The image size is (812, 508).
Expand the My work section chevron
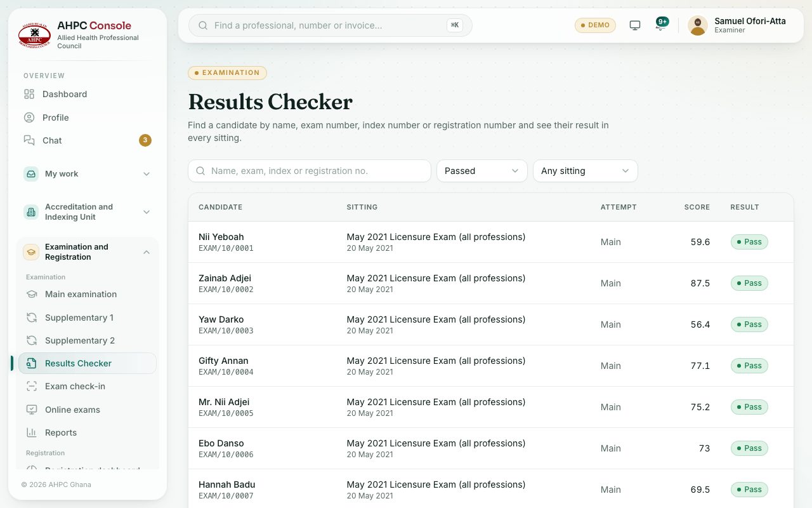tap(147, 174)
